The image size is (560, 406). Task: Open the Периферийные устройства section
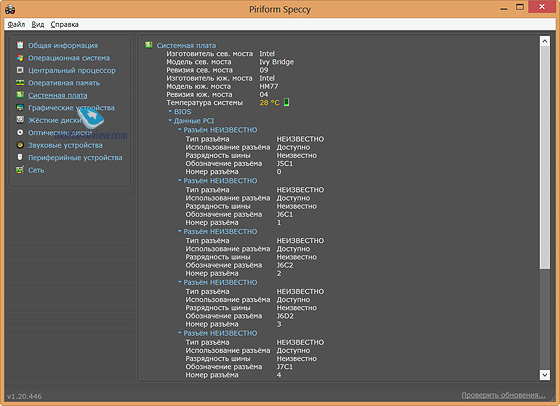(75, 157)
